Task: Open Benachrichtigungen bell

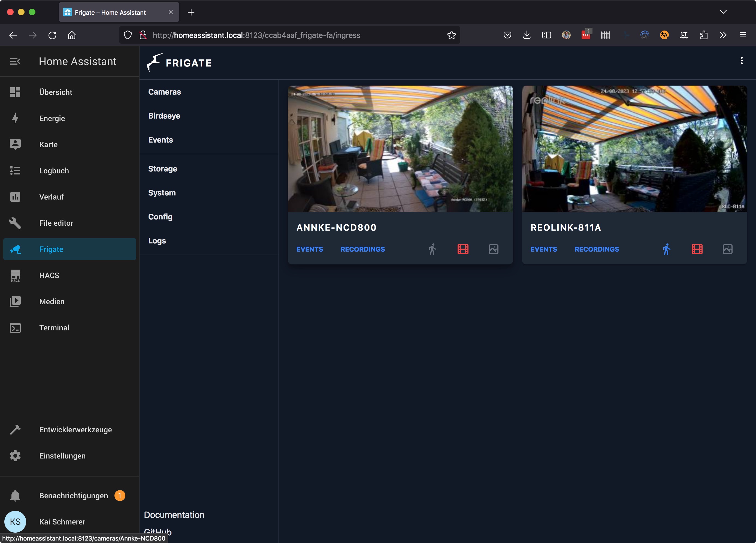Action: (x=15, y=496)
